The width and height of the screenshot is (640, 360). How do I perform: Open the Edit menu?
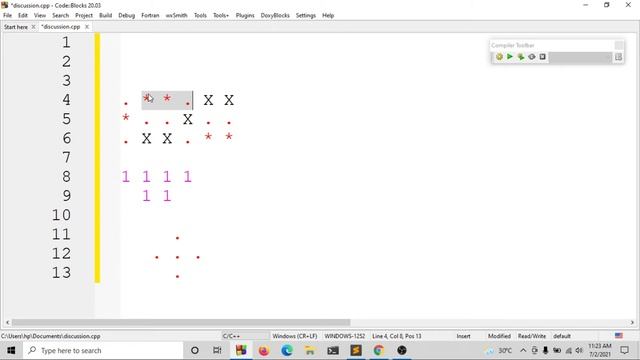(x=23, y=16)
